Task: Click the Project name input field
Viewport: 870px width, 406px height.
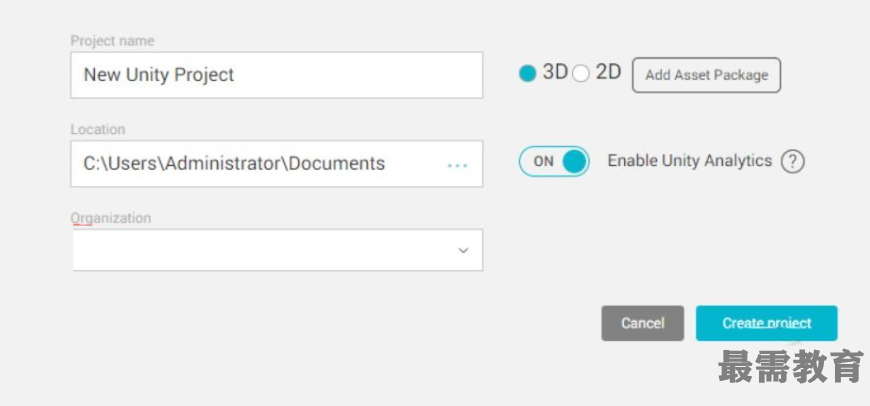Action: [276, 75]
